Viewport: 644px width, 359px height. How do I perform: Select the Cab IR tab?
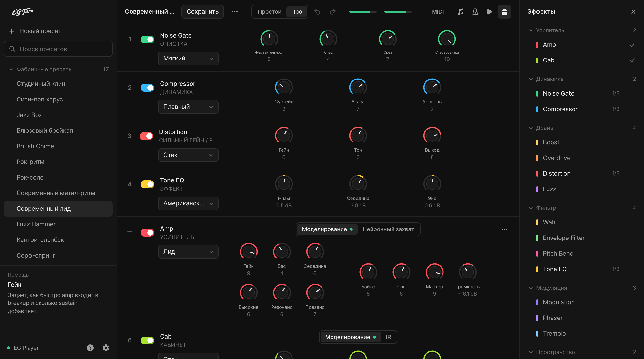point(388,337)
